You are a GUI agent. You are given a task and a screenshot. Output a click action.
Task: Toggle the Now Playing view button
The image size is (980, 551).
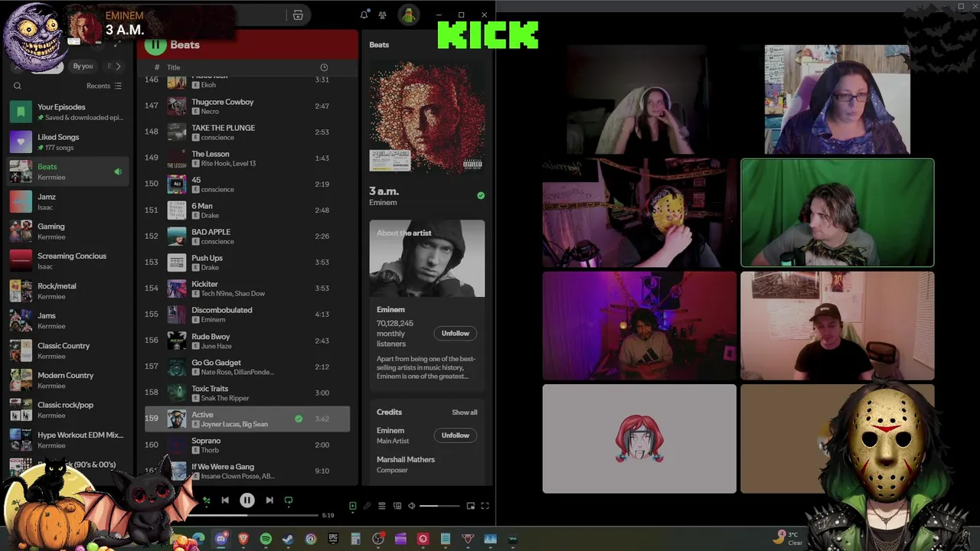(x=353, y=506)
